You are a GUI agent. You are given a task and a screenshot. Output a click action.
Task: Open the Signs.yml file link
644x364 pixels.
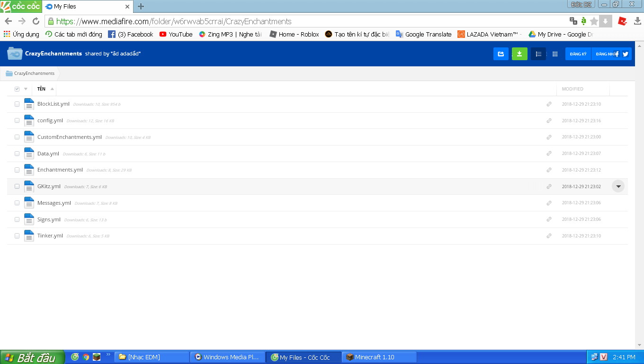coord(49,219)
